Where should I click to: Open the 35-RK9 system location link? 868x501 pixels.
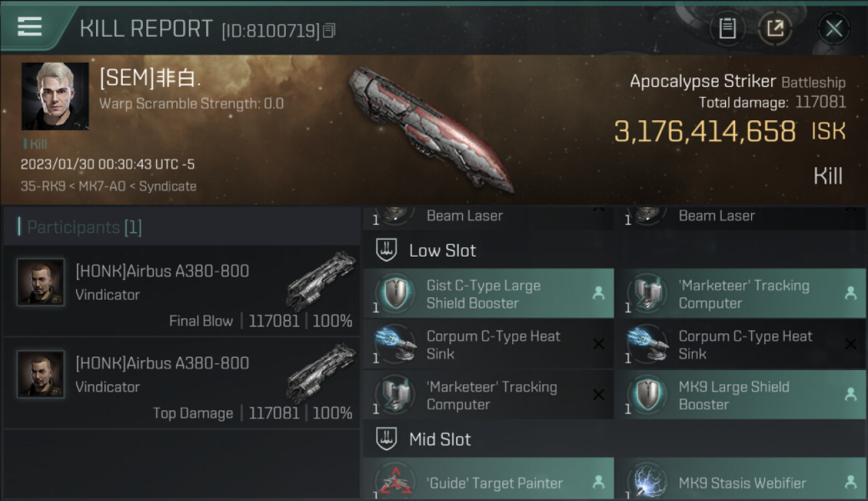pyautogui.click(x=43, y=186)
